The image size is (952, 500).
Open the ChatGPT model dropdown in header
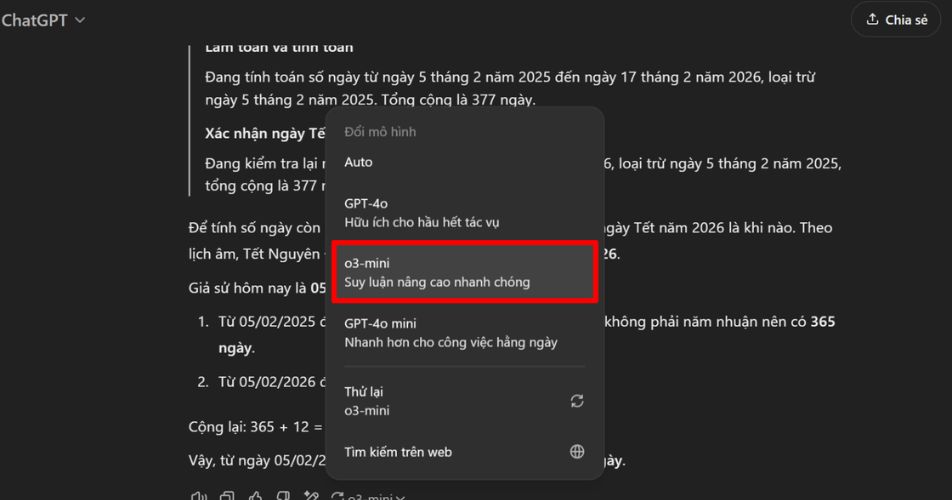pos(42,20)
